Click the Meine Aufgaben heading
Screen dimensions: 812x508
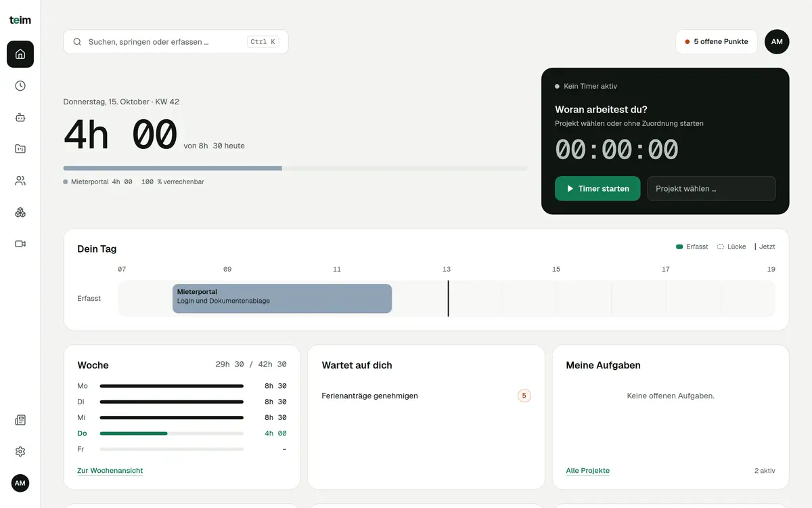click(604, 365)
